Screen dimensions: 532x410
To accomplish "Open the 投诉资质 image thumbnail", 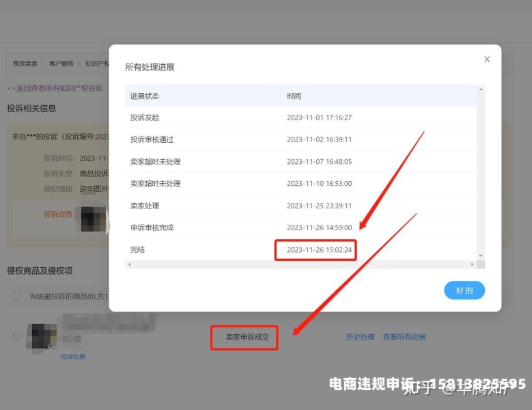I will pyautogui.click(x=93, y=217).
